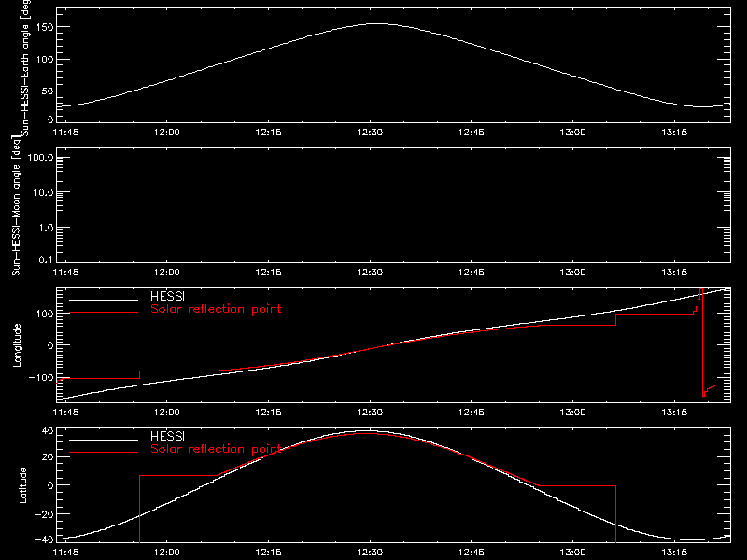Click 12:15 time label under Longitude plot
747x560 pixels.
point(268,412)
